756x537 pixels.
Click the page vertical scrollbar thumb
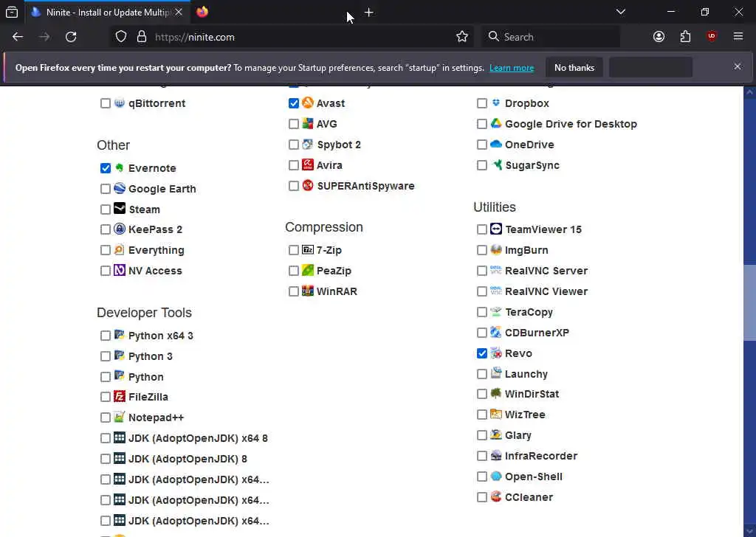pos(749,302)
